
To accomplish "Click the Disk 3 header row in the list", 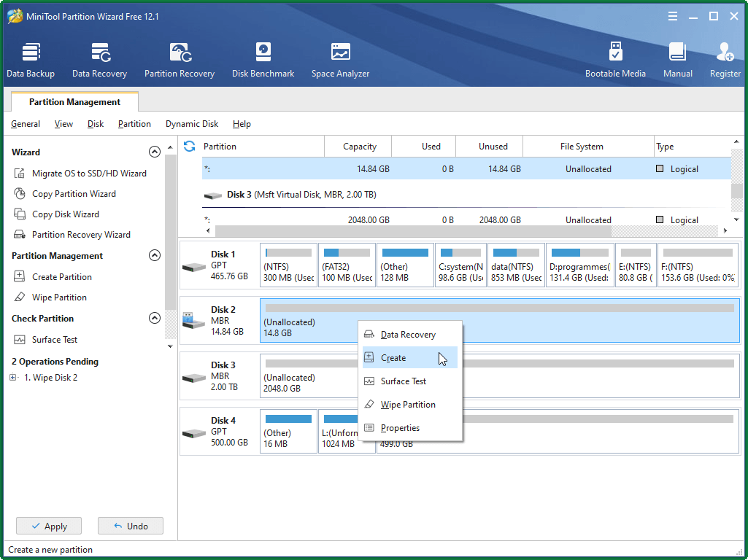I will pos(466,195).
